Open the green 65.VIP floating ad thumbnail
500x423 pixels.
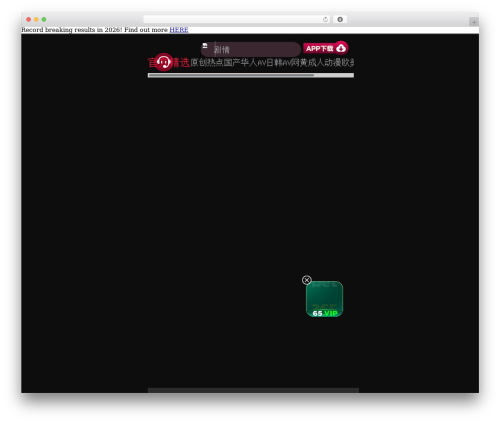(324, 299)
